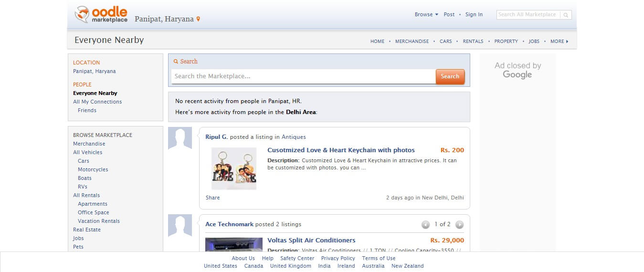Click Panipat, Haryana in the Location sidebar
Viewport: 644px width, 272px height.
tap(95, 71)
